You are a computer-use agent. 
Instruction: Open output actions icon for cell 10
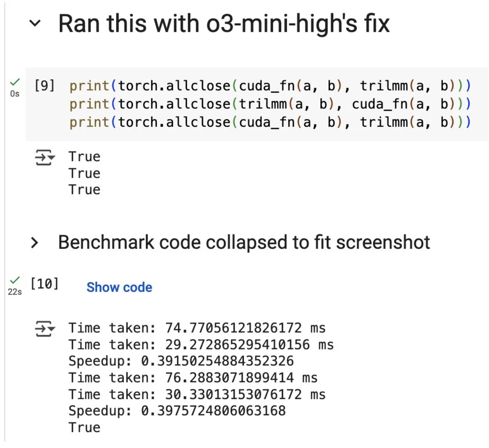point(45,329)
